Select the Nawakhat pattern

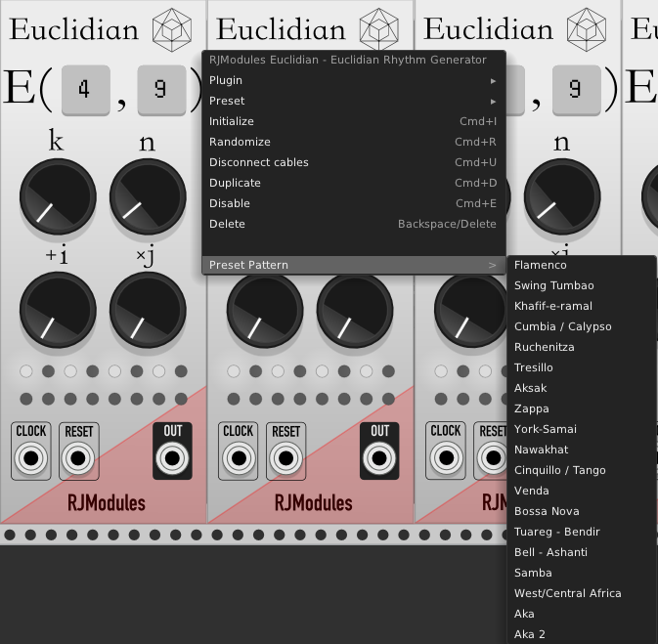582,451
